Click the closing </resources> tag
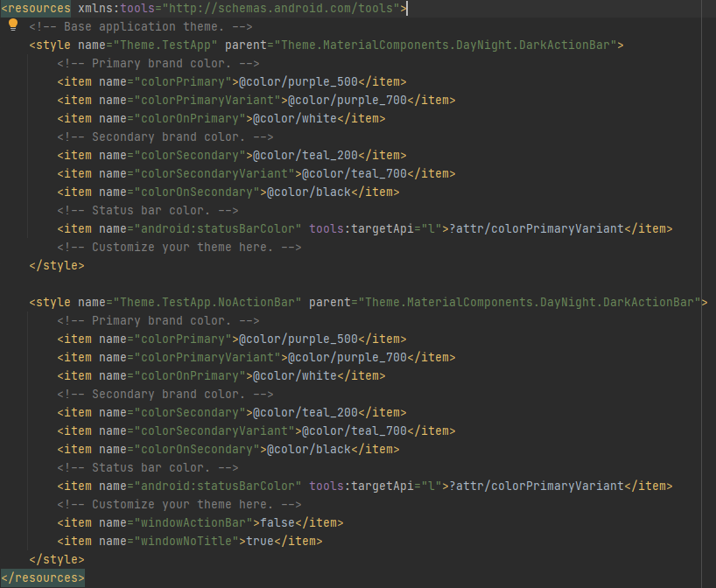 [43, 578]
